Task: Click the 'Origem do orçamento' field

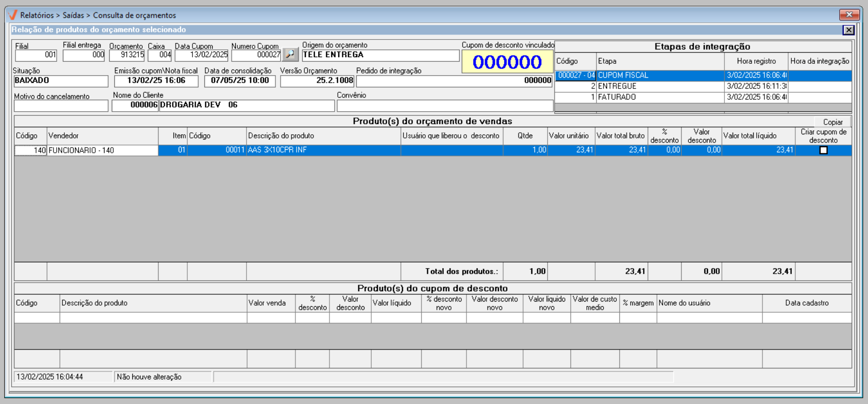Action: (x=380, y=55)
